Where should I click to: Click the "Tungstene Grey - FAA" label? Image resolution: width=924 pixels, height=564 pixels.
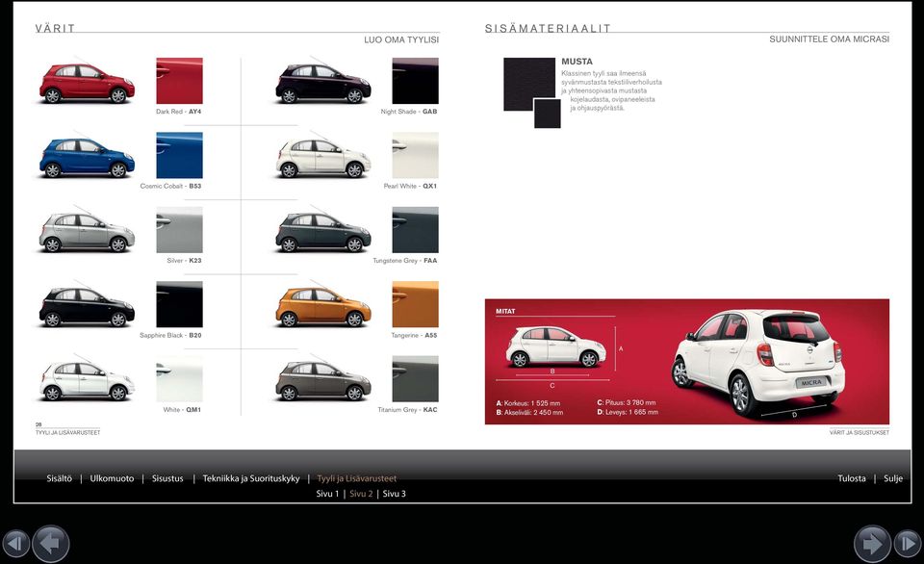pyautogui.click(x=405, y=261)
